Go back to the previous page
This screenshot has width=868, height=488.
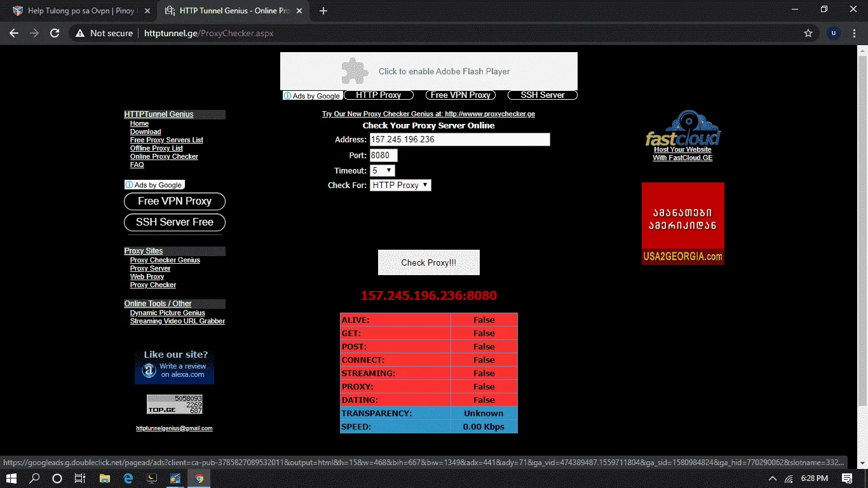coord(14,33)
